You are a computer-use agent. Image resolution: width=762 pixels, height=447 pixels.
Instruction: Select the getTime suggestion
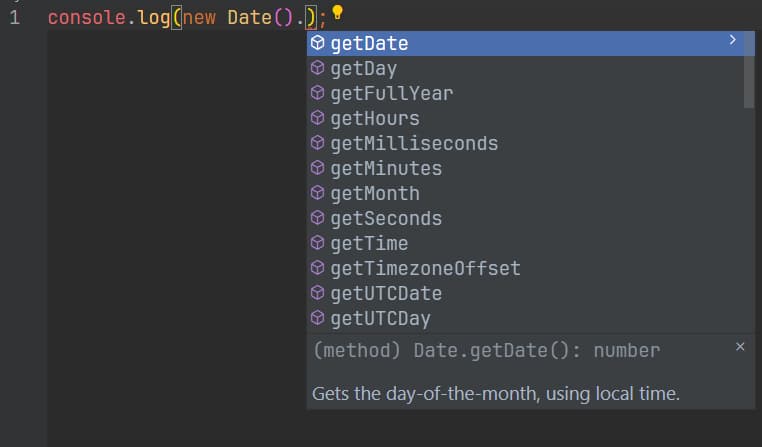(525, 243)
